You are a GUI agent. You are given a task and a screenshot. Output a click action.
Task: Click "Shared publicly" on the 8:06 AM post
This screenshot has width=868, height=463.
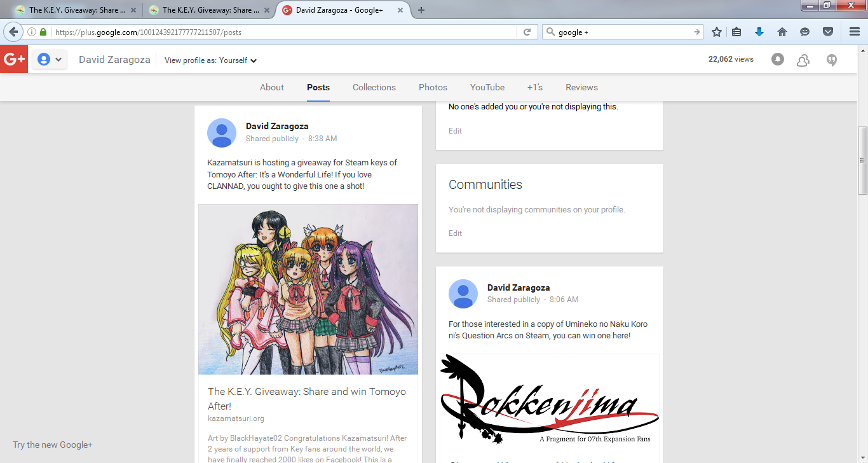coord(513,300)
